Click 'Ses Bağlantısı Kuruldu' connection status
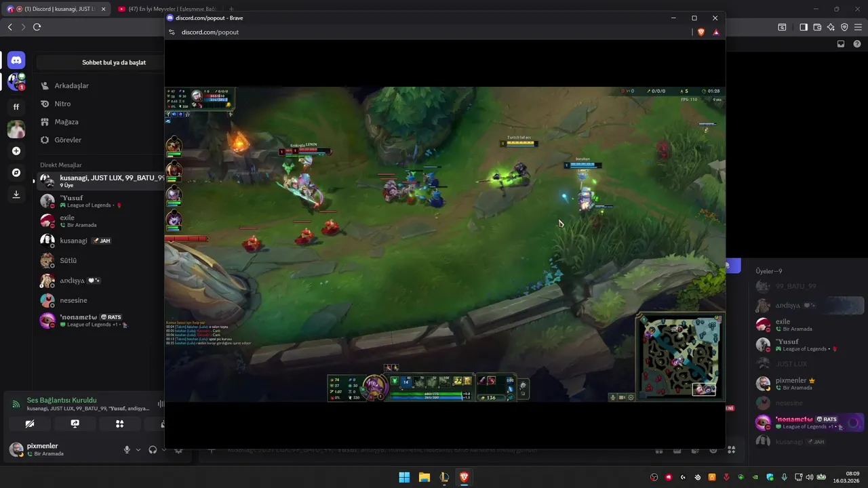The width and height of the screenshot is (868, 488). [x=62, y=400]
